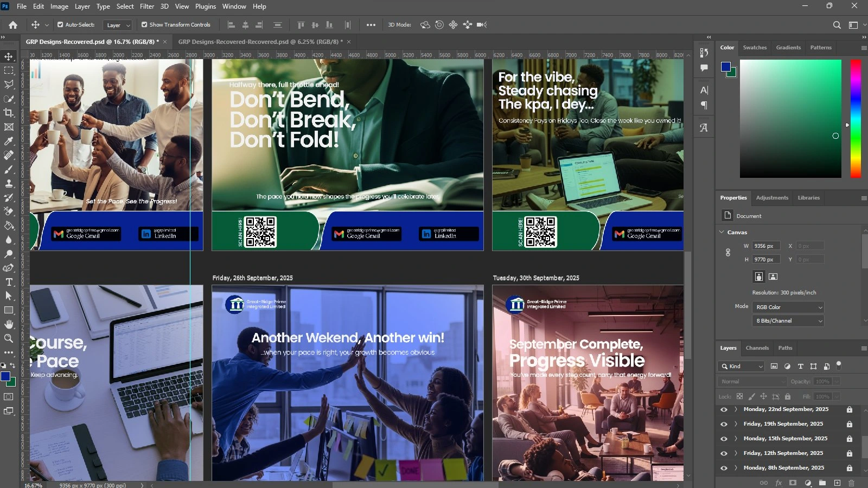
Task: Click the canvas width field
Action: tap(766, 246)
